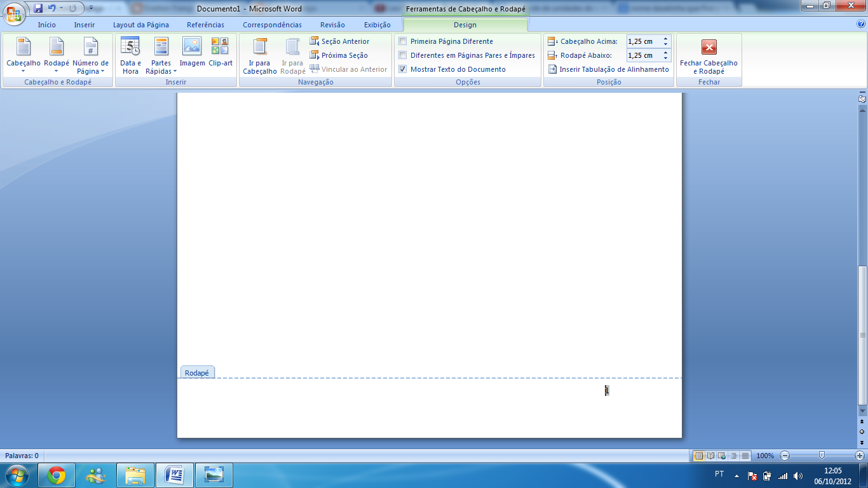Uncheck Mostrar Texto do Documento
868x488 pixels.
point(452,69)
